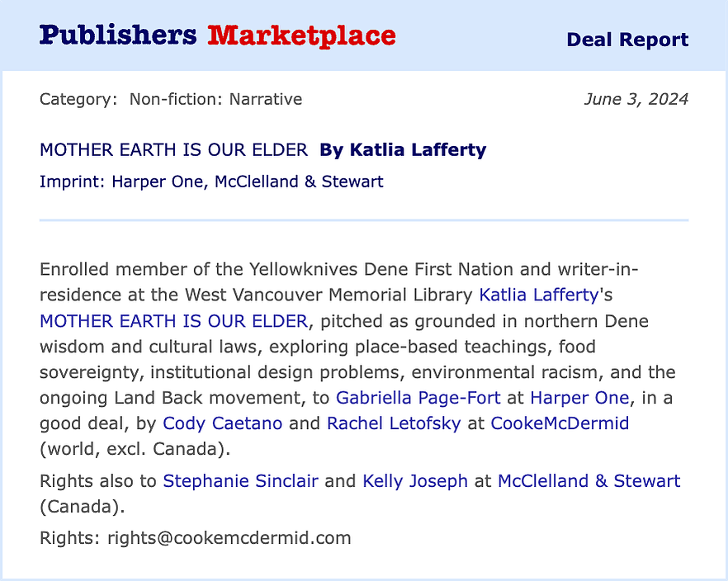This screenshot has width=728, height=581.
Task: Click the Publishers Marketplace logo
Action: 217,35
